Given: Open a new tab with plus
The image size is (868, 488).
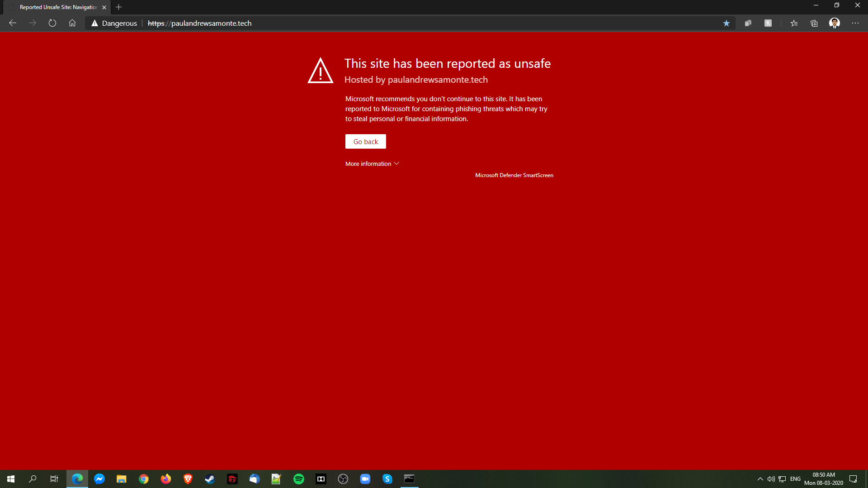Looking at the screenshot, I should tap(119, 7).
